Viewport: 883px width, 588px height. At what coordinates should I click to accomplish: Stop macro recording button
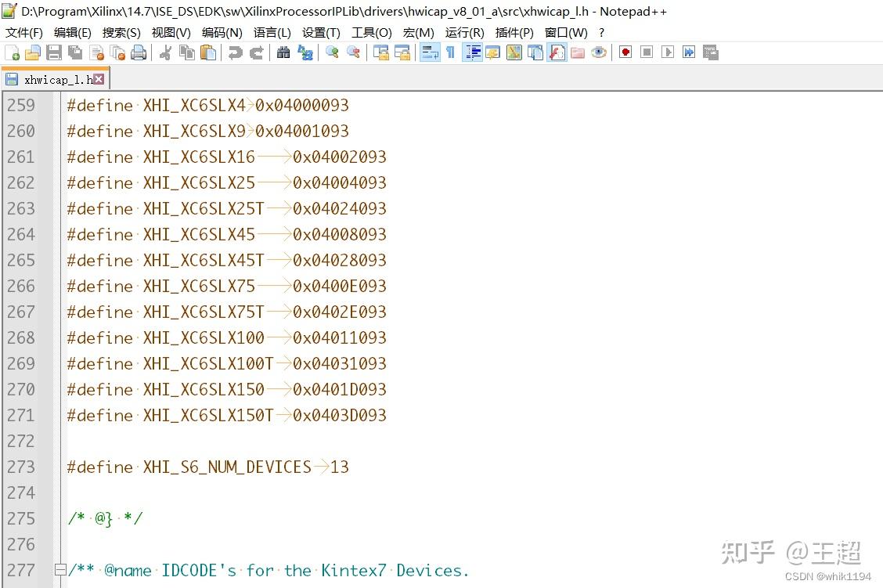[647, 53]
